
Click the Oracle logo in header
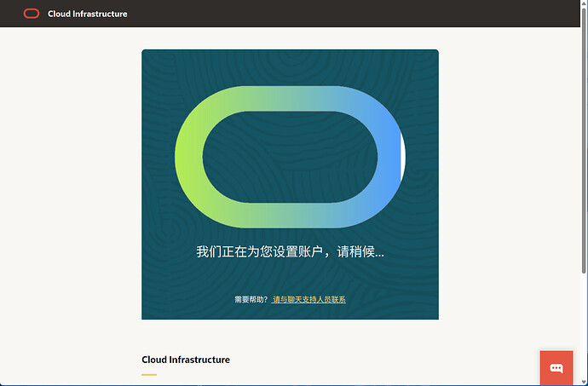(32, 14)
